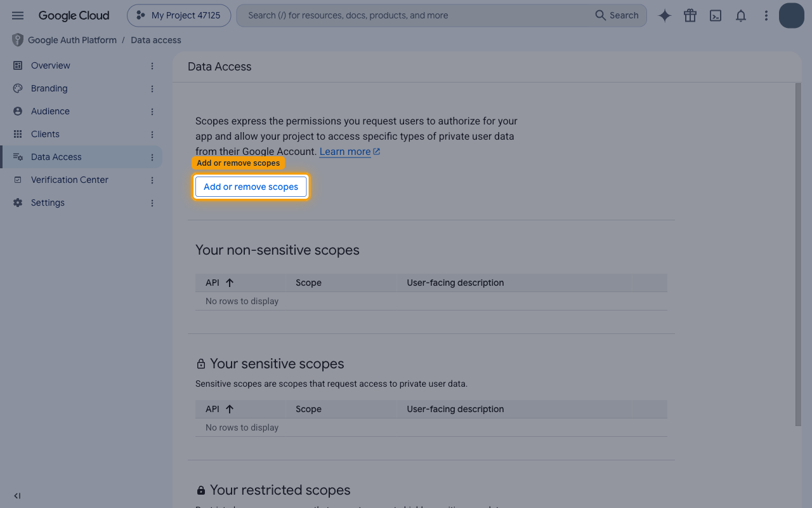Open the three-dot menu beside Clients
The width and height of the screenshot is (812, 508).
click(152, 134)
